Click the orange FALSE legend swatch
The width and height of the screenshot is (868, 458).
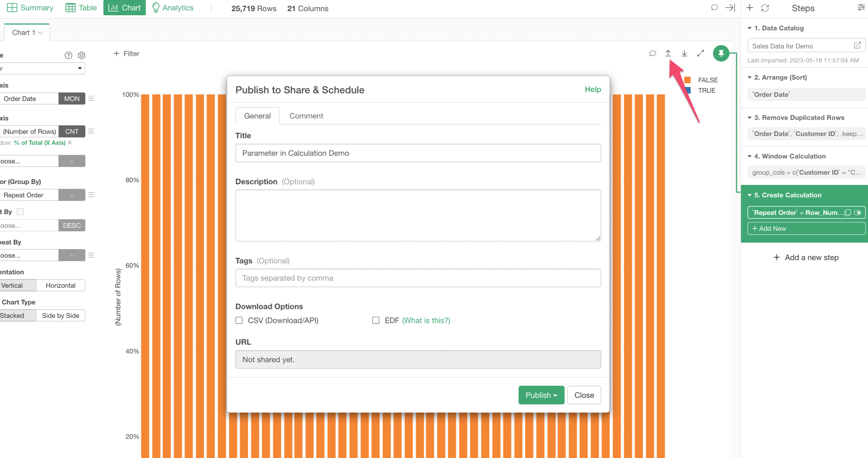(x=687, y=80)
